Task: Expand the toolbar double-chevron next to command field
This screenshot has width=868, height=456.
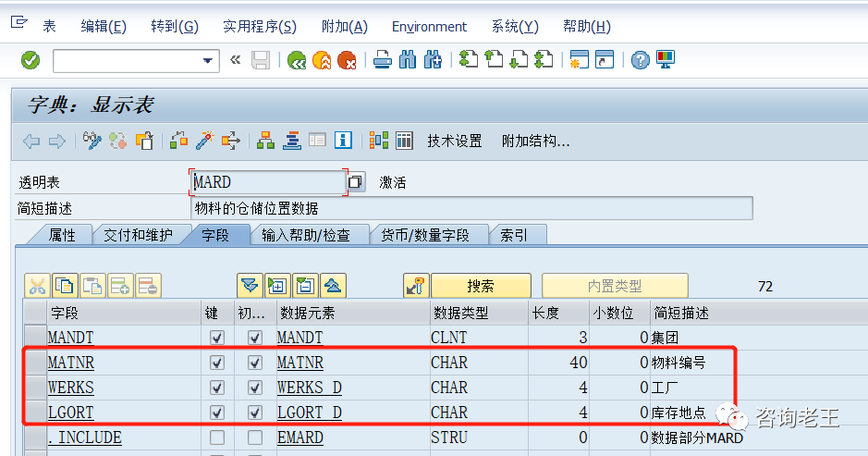Action: pyautogui.click(x=235, y=60)
